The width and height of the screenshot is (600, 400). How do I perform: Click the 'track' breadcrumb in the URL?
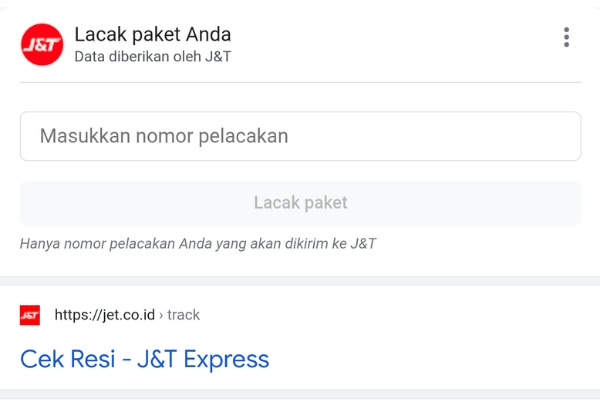(x=183, y=315)
